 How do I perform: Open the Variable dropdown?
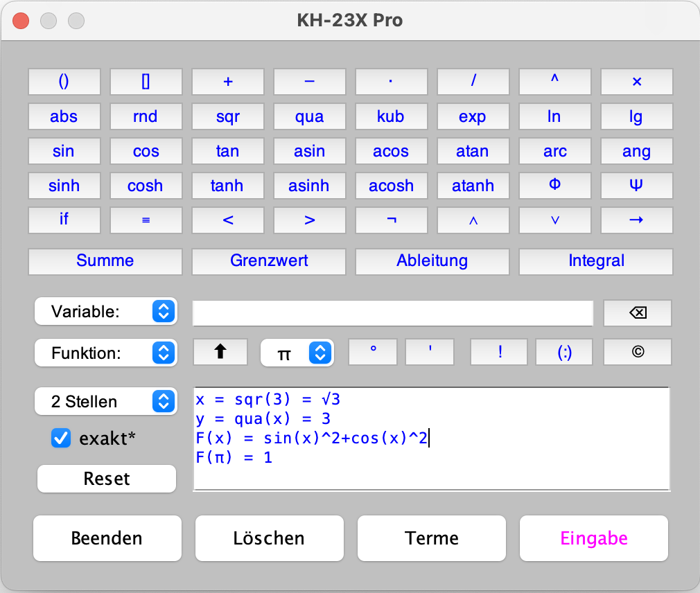click(x=105, y=312)
